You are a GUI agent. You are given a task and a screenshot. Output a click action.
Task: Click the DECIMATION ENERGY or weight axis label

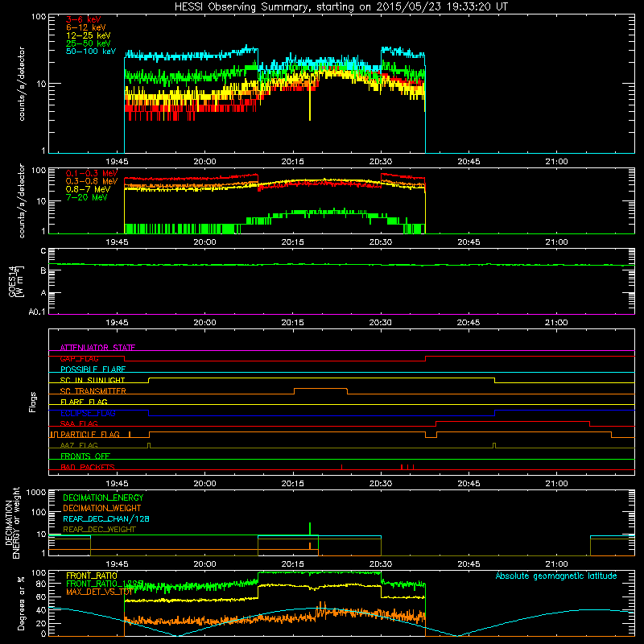[x=12, y=522]
